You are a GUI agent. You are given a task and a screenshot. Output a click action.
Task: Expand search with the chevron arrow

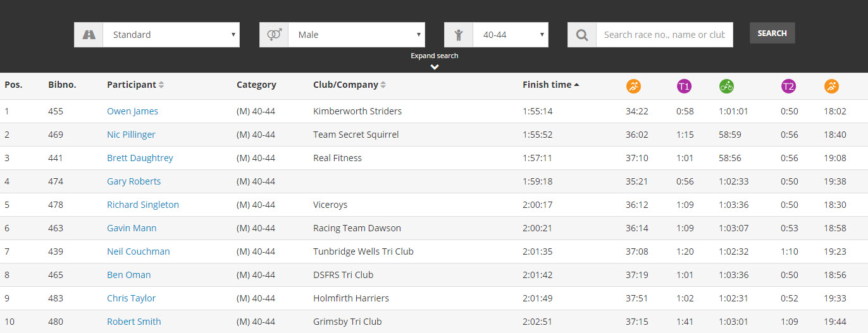(435, 67)
